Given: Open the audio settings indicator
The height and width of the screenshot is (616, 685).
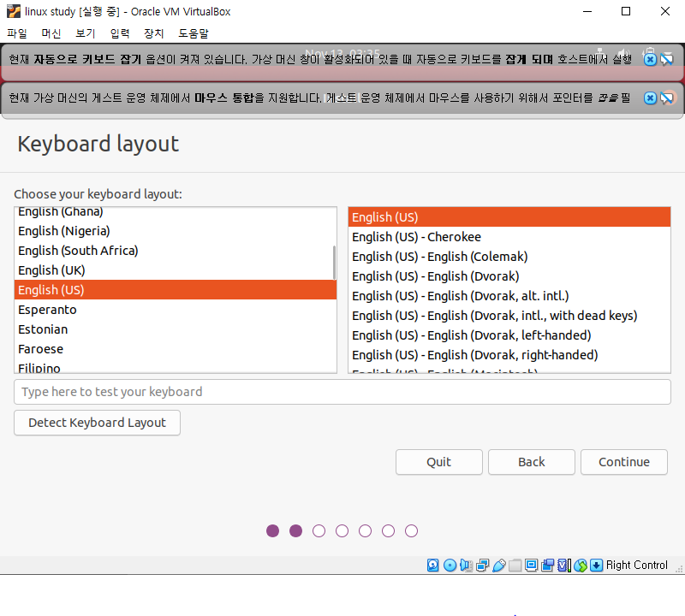Looking at the screenshot, I should [x=466, y=565].
